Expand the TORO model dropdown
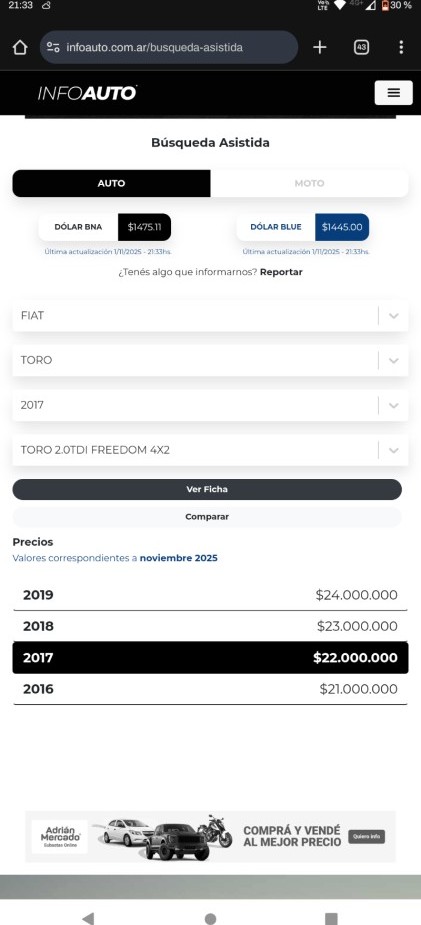Screen dimensions: 421x925 click(210, 360)
